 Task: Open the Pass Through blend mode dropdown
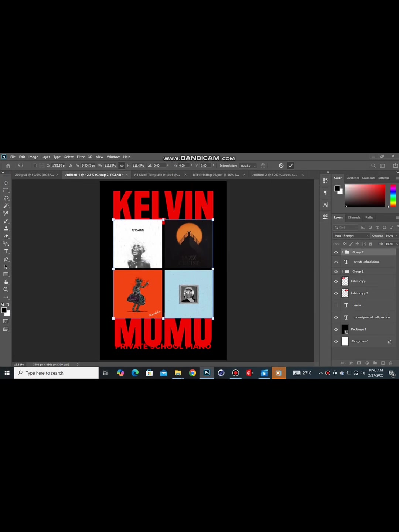(x=352, y=236)
